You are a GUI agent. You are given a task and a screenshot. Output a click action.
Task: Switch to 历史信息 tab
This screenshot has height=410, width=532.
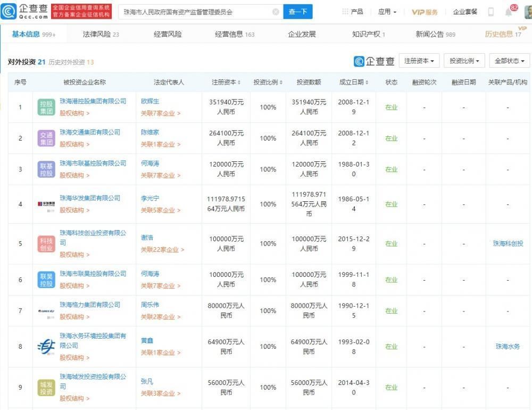(x=503, y=34)
